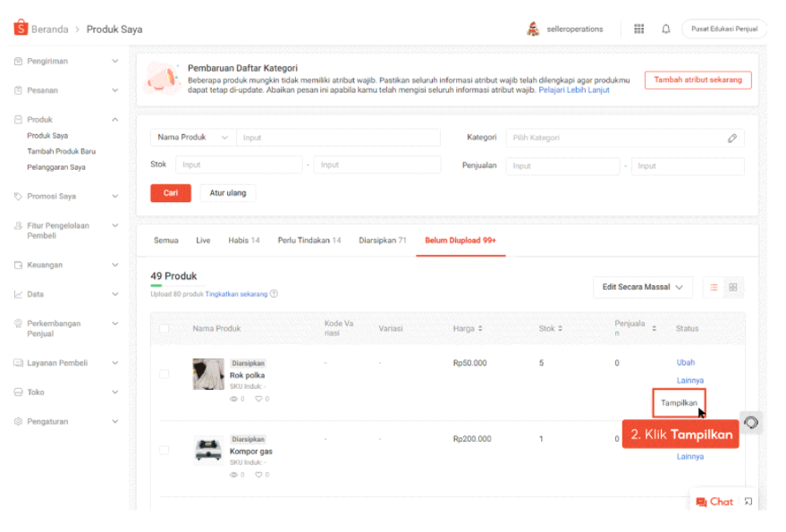The width and height of the screenshot is (786, 532).
Task: Open the apps grid icon
Action: coord(638,30)
